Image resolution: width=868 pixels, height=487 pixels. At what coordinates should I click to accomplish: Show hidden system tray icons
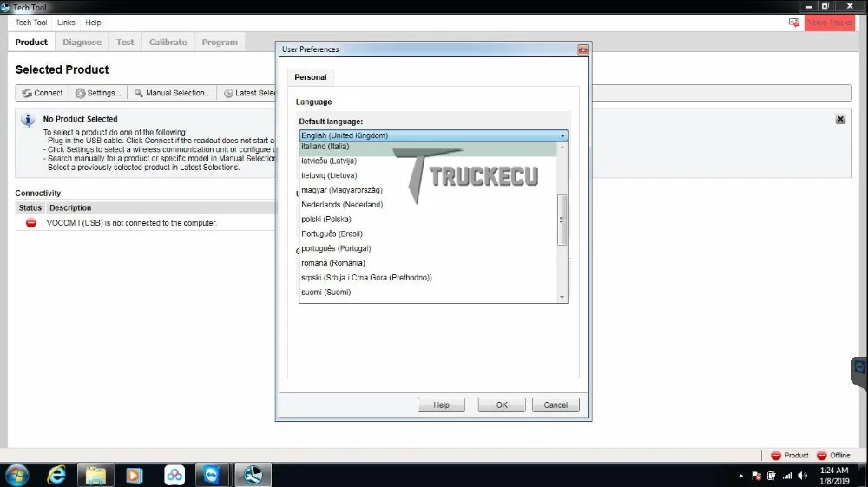click(x=740, y=476)
